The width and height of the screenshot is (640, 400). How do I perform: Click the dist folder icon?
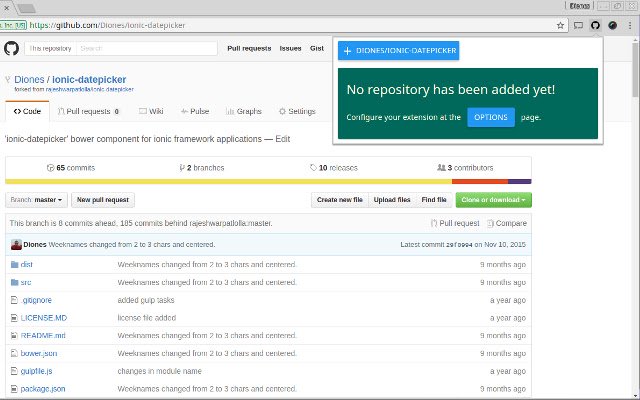15,264
